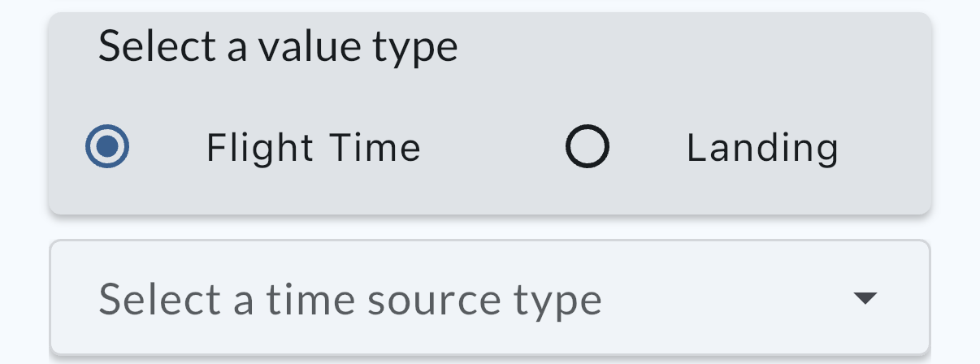The image size is (980, 364).
Task: Click the empty circle beside Landing
Action: 587,147
